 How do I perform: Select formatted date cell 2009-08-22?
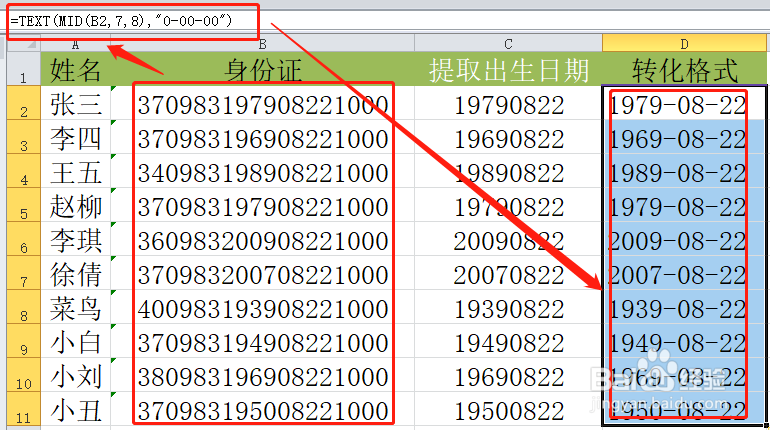[x=684, y=239]
